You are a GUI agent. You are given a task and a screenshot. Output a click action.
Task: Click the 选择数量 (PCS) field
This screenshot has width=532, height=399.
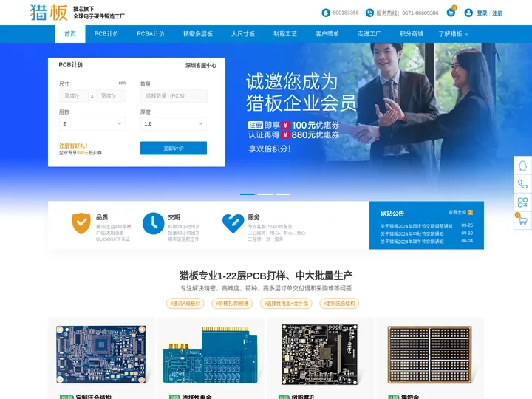[174, 95]
